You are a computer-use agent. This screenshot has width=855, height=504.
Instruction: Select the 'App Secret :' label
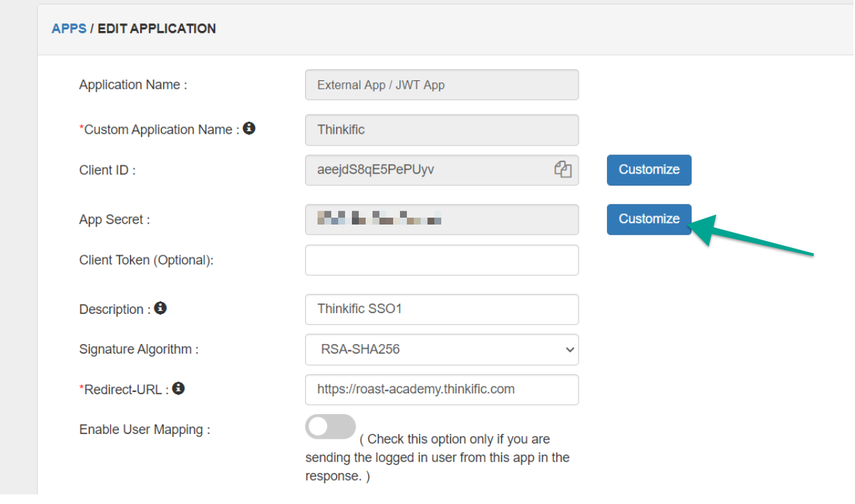[x=115, y=220]
